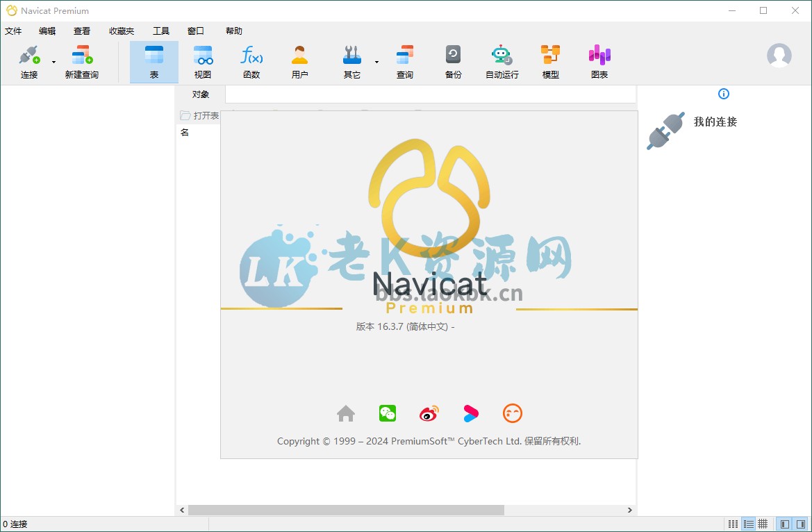This screenshot has width=812, height=532.
Task: Open 自动运行 automation
Action: tap(502, 62)
